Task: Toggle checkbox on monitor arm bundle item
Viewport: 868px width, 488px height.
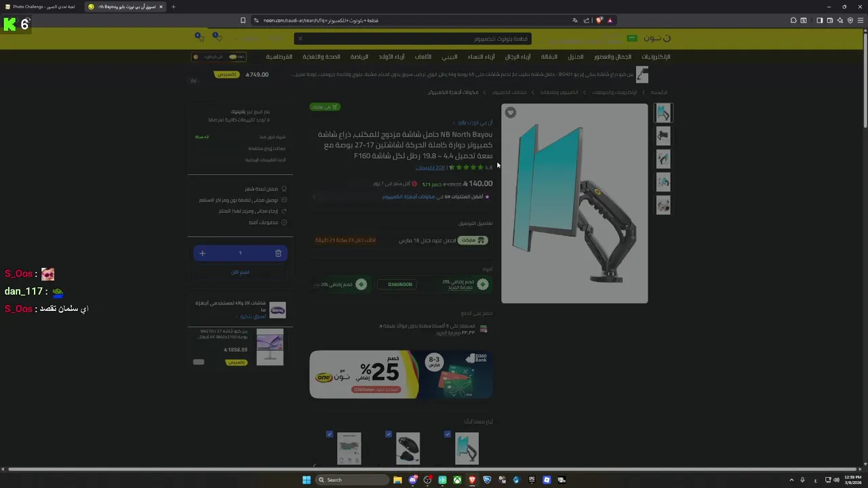Action: 448,434
